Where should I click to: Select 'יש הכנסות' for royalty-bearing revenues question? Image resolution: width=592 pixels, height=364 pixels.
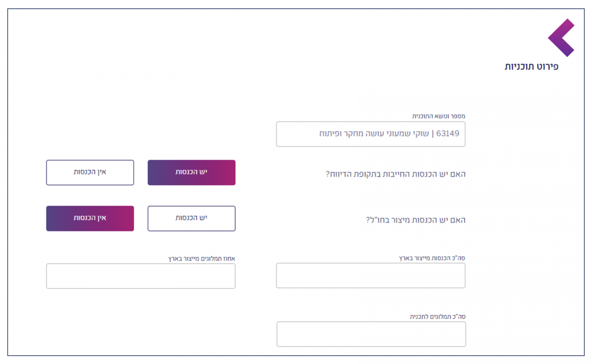[x=191, y=172]
